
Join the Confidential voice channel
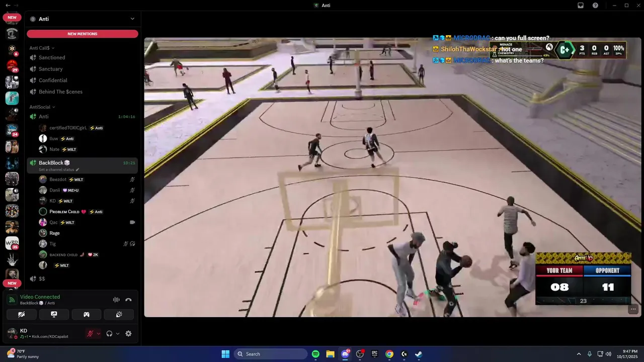click(82, 80)
